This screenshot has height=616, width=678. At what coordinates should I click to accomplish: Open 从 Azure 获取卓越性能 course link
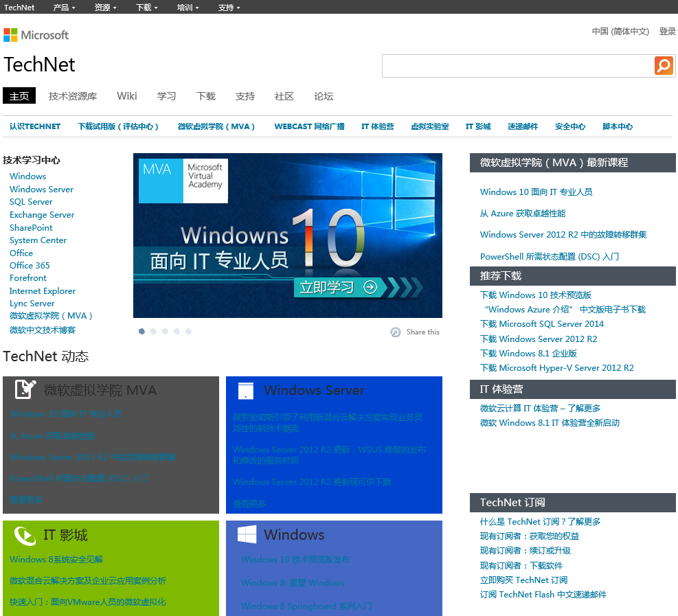[x=523, y=214]
